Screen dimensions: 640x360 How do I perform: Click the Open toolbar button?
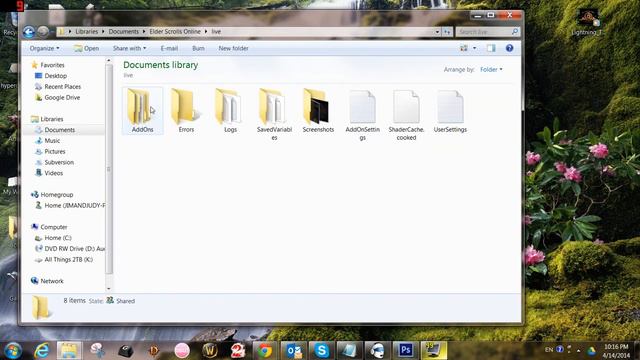pos(87,48)
